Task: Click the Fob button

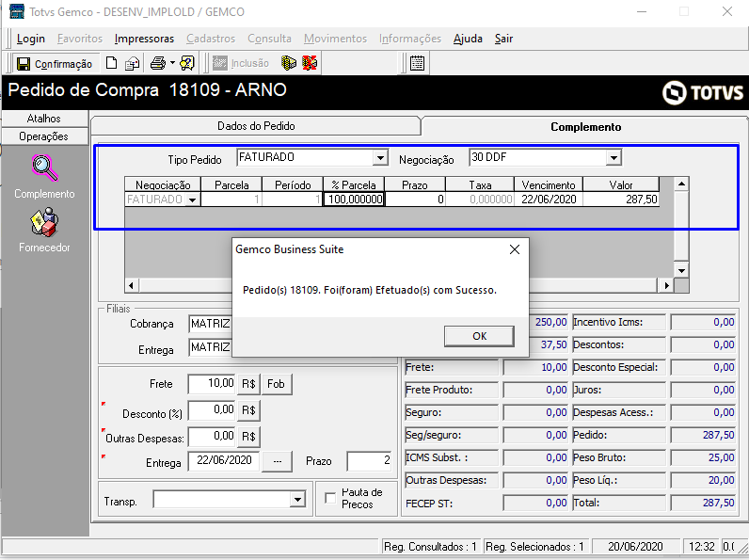Action: pyautogui.click(x=276, y=384)
